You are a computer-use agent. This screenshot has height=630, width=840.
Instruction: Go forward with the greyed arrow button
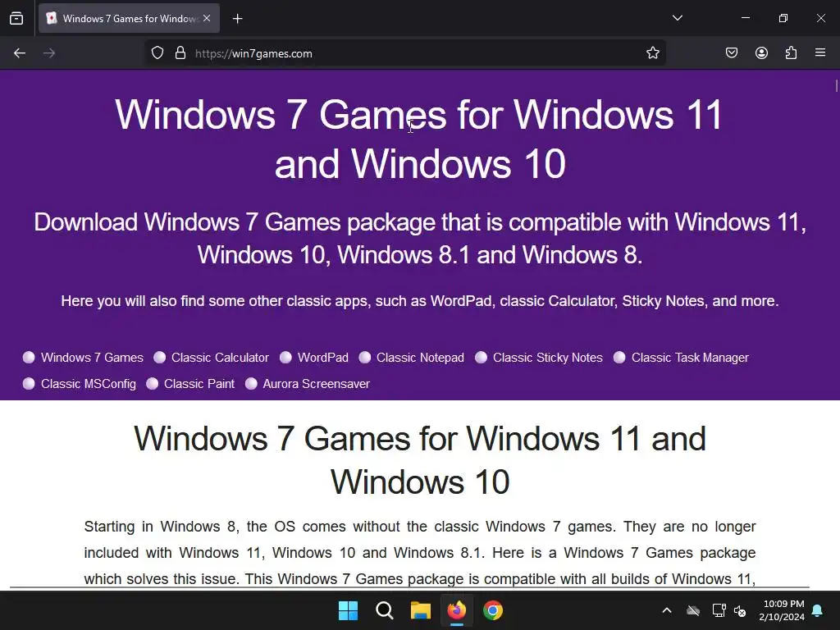[49, 53]
